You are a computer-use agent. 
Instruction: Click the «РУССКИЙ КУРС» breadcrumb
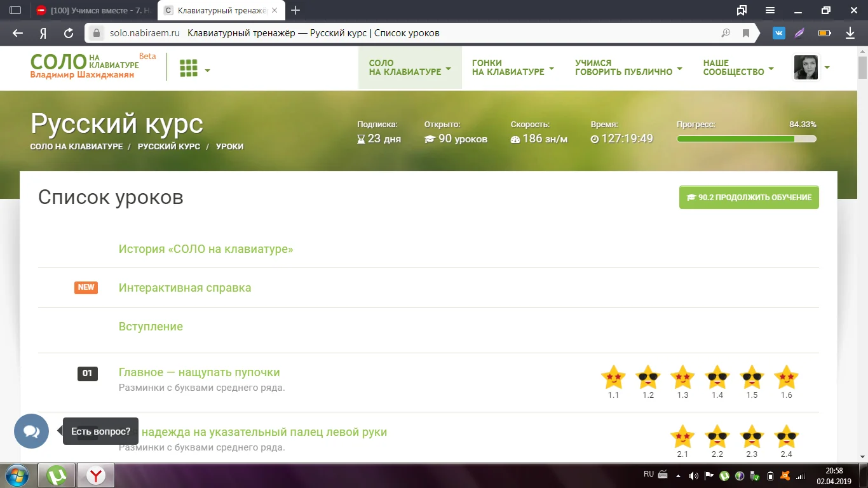pos(169,146)
